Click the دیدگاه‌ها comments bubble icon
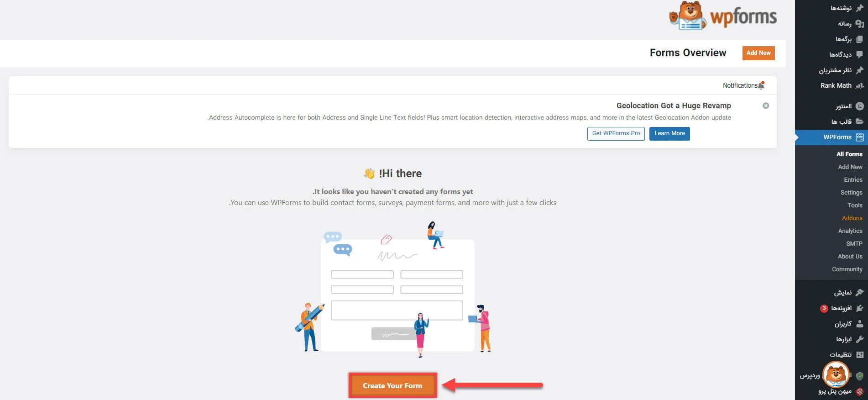The image size is (868, 400). point(860,54)
